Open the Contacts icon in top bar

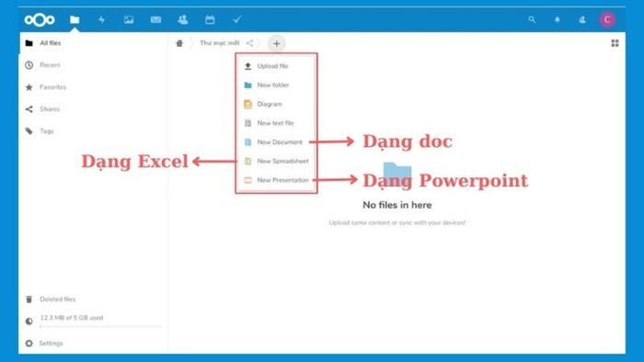point(183,19)
